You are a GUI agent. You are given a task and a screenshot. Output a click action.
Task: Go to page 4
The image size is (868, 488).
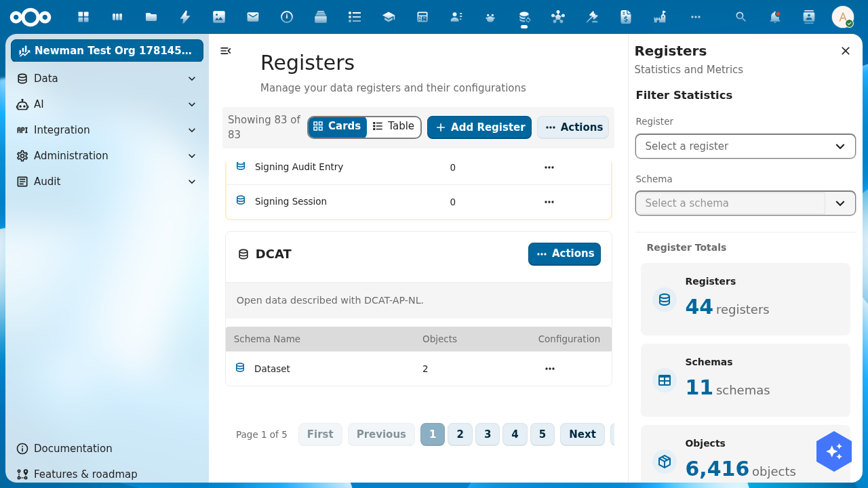[x=515, y=434]
